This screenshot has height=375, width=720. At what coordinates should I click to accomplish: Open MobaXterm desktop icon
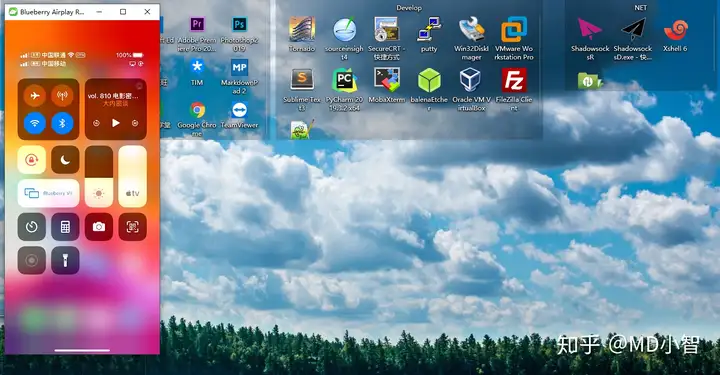click(x=387, y=85)
